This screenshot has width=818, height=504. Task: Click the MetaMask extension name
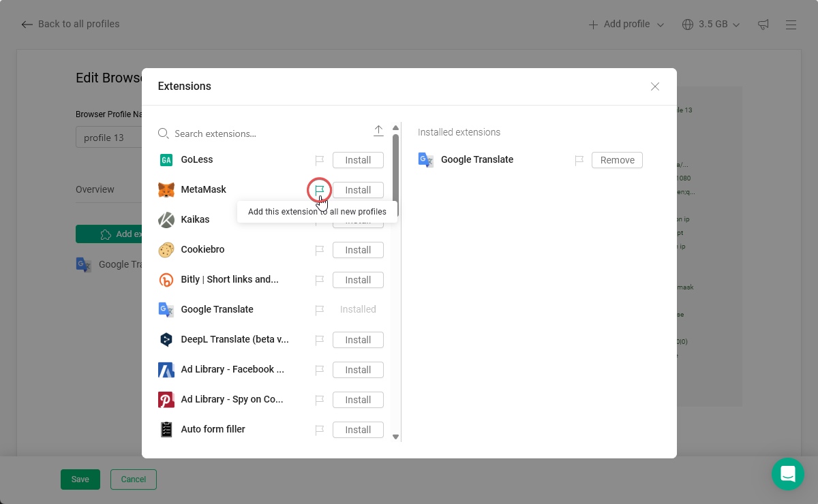coord(204,189)
